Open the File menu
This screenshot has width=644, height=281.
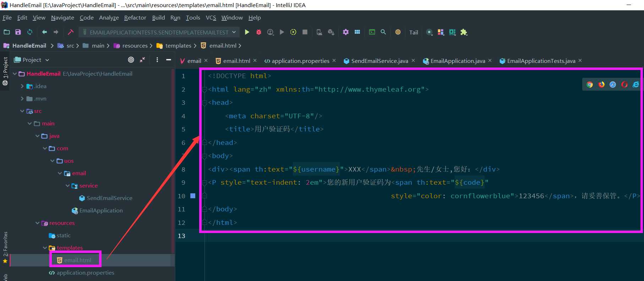coord(7,18)
